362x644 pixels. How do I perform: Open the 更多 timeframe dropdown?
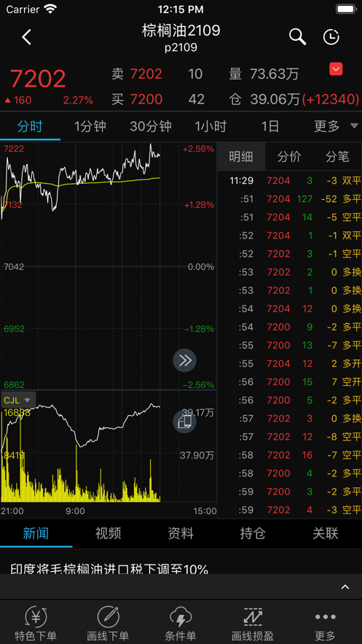[336, 126]
